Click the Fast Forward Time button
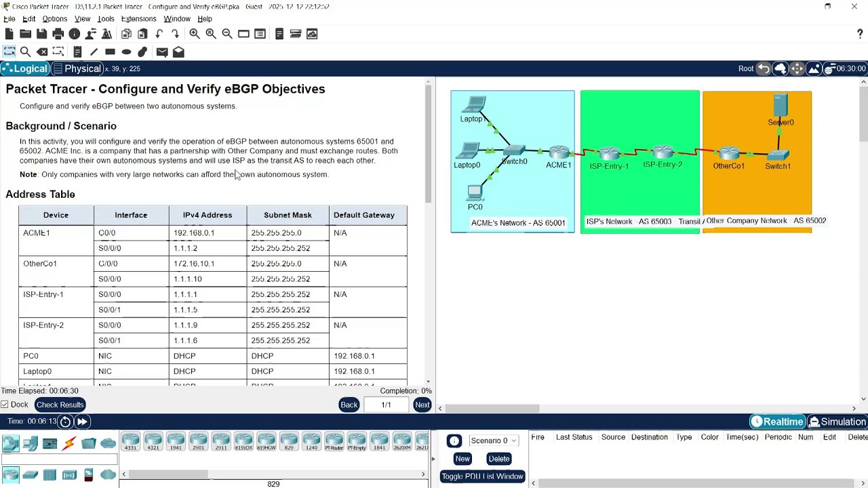Viewport: 868px width, 488px height. (82, 422)
